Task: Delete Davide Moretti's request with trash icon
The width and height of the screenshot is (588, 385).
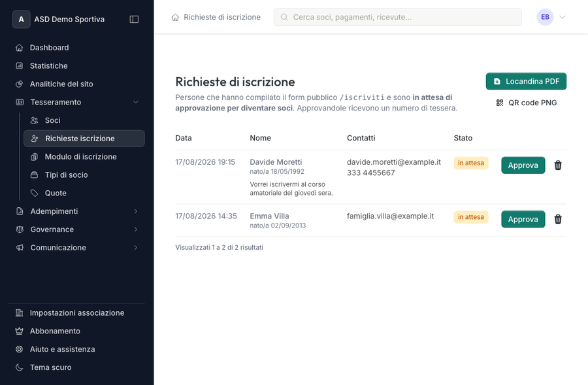Action: click(558, 165)
